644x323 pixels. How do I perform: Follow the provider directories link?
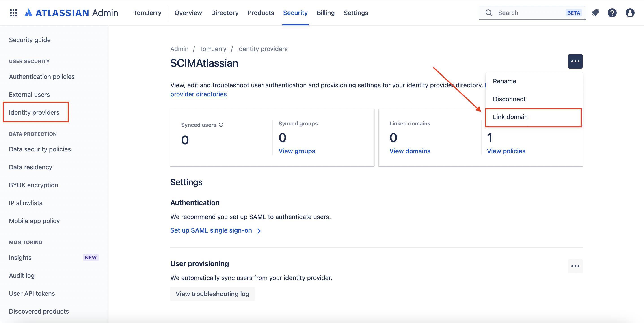(198, 94)
